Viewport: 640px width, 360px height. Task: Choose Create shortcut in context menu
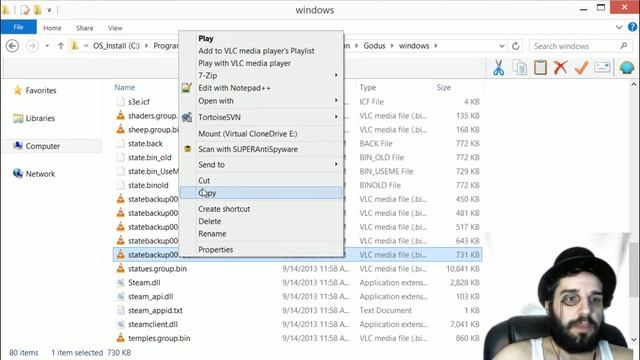tap(224, 209)
